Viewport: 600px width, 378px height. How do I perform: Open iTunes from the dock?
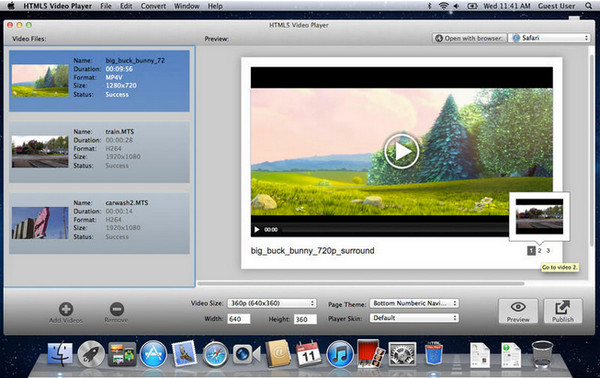coord(340,354)
